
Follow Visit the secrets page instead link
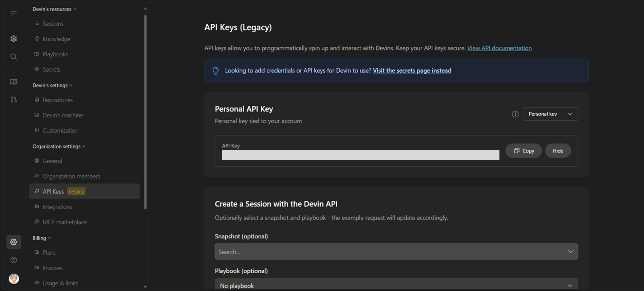[412, 71]
